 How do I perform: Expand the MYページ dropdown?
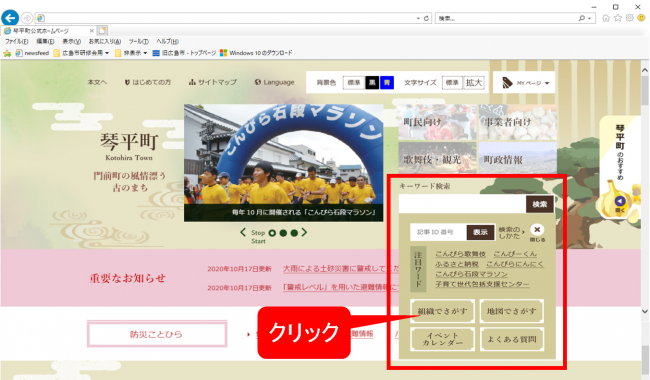524,83
